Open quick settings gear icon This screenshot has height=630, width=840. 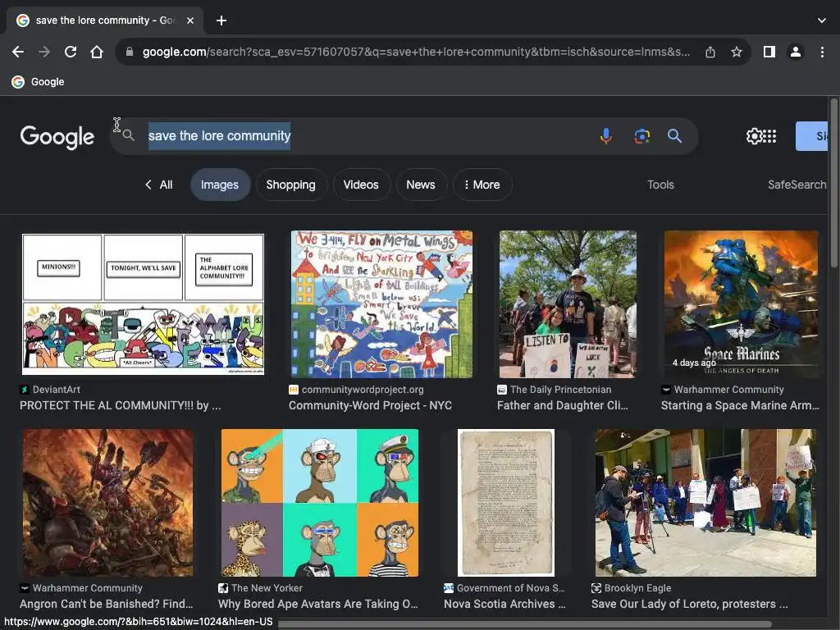(754, 136)
